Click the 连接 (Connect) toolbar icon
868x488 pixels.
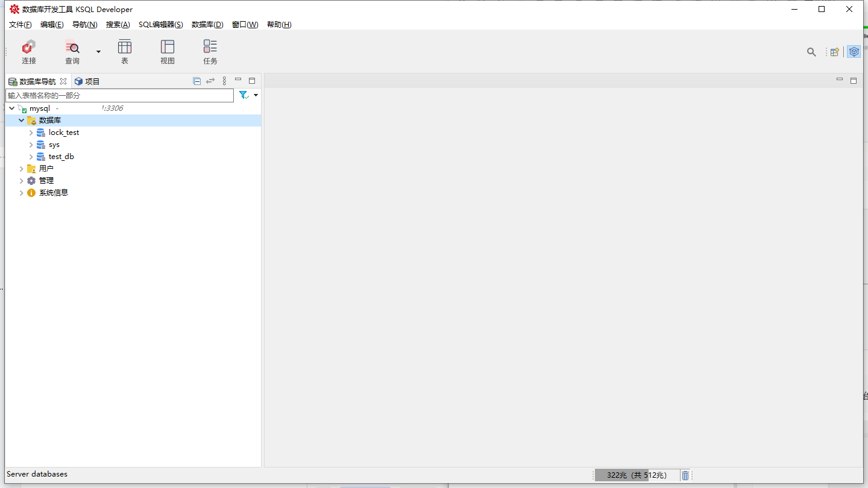click(x=29, y=51)
